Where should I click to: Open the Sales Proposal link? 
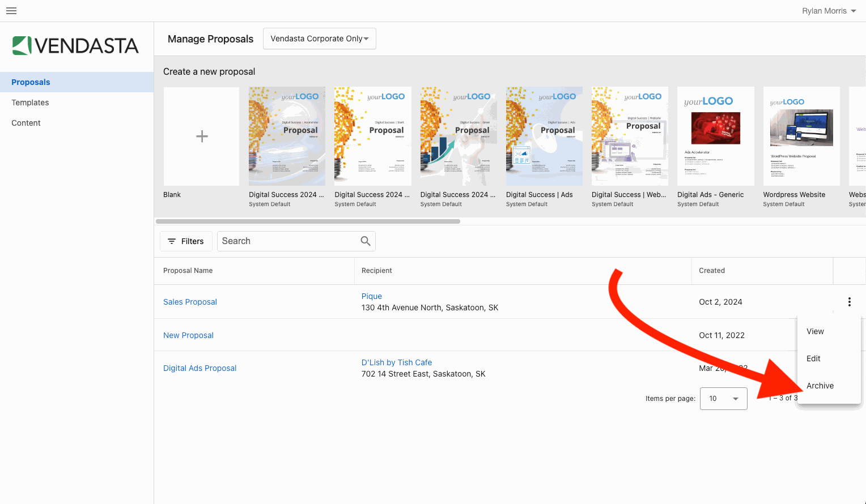190,302
